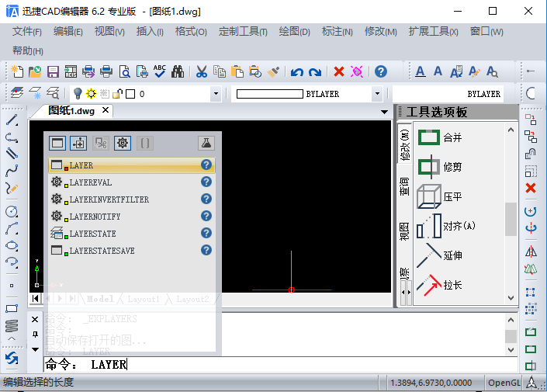
Task: Open 扩展工具(X) menu
Action: click(433, 32)
